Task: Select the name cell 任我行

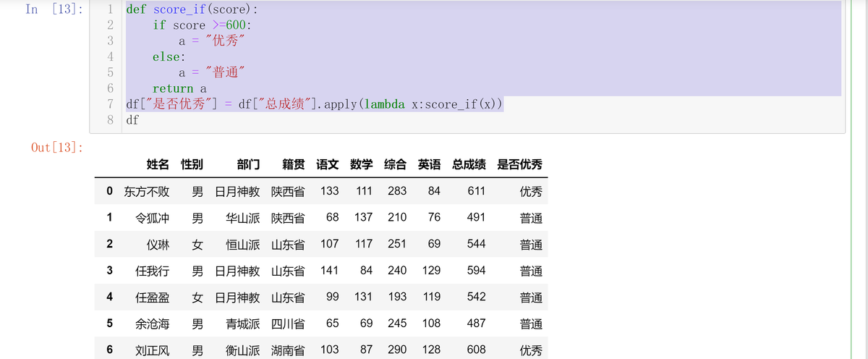Action: [x=153, y=271]
